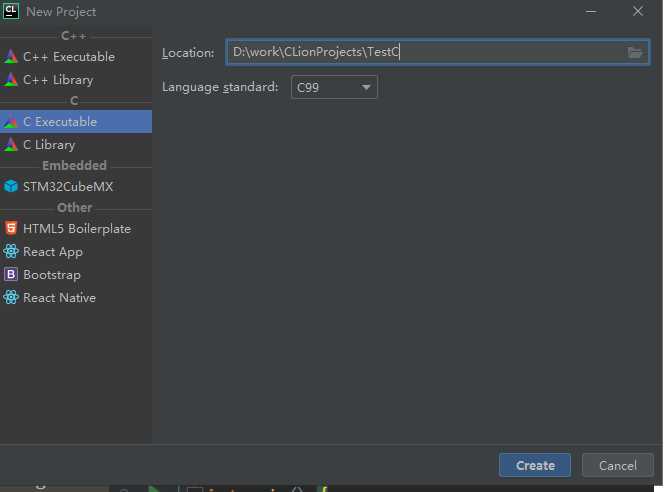Image resolution: width=671 pixels, height=492 pixels.
Task: Select React Native project type
Action: [76, 298]
